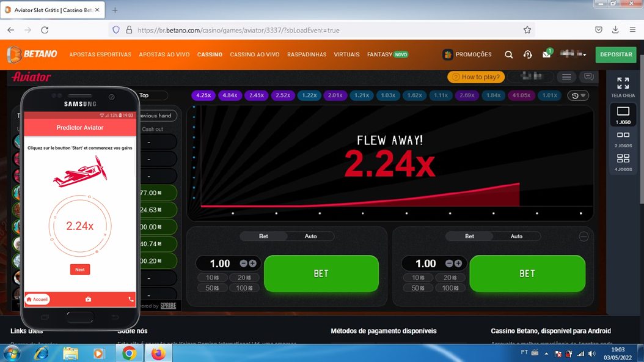Go to the Apostas Esportivas section
The height and width of the screenshot is (362, 644).
tap(100, 54)
